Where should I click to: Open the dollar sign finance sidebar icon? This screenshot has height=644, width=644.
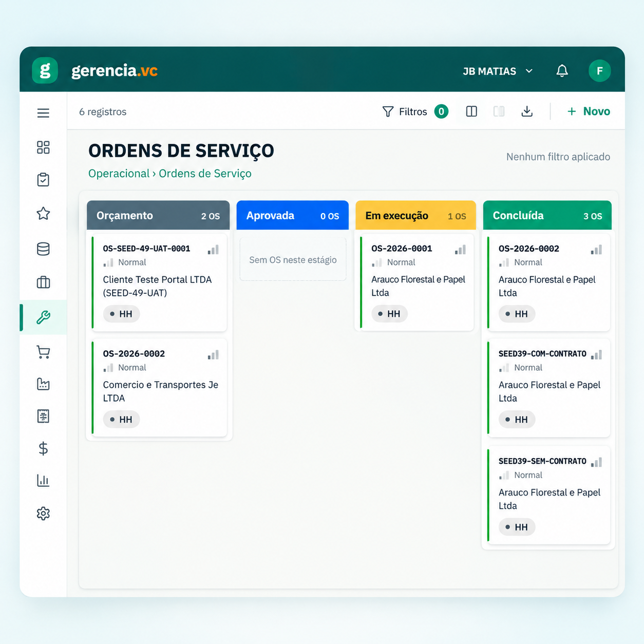point(43,448)
